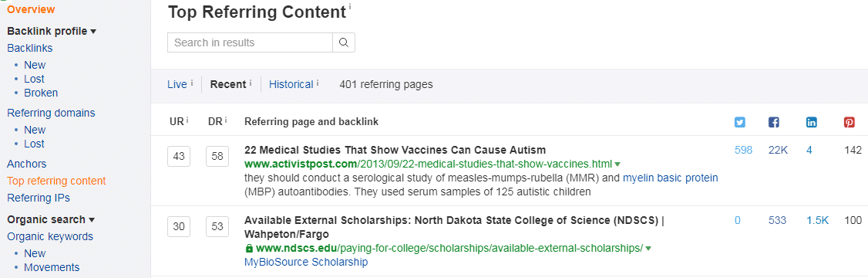This screenshot has width=868, height=278.
Task: Click the search magnifier icon
Action: [344, 42]
